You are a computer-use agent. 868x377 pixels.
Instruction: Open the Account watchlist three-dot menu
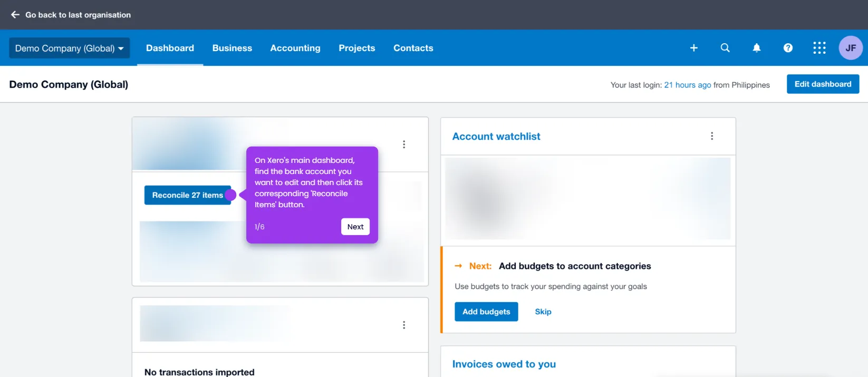click(712, 136)
